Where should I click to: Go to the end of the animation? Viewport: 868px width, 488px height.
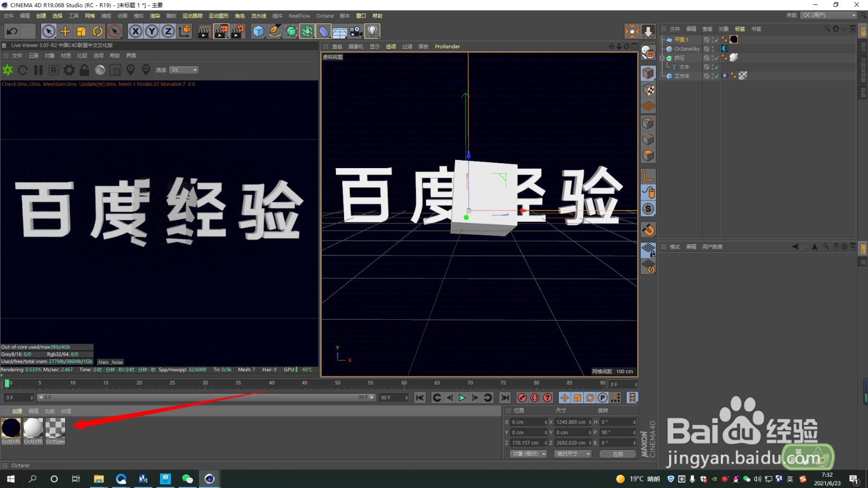[x=505, y=398]
